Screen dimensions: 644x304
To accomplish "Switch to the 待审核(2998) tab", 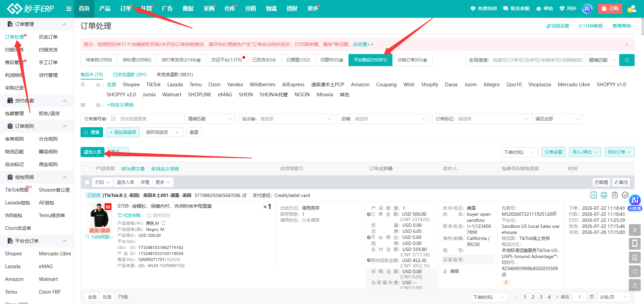I will pos(99,60).
